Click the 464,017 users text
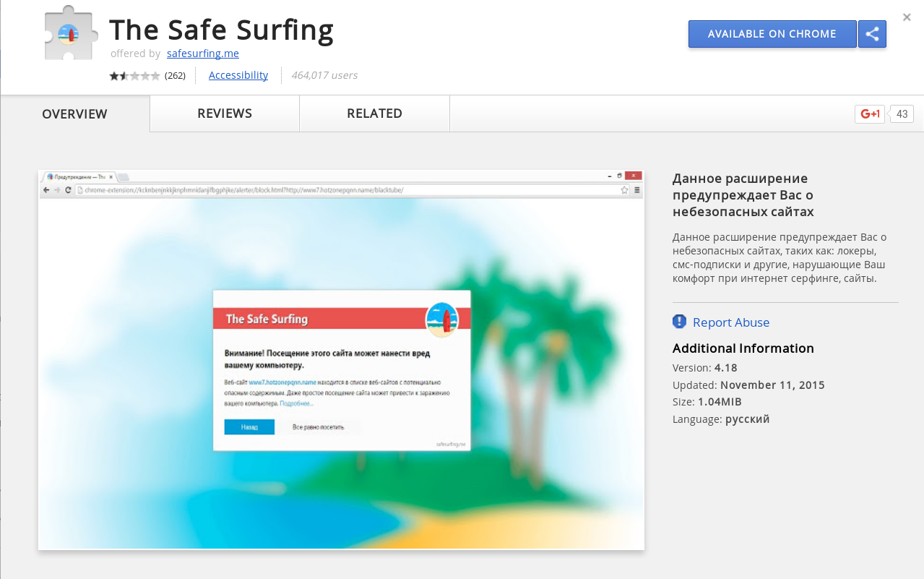Viewport: 924px width, 579px height. 324,75
